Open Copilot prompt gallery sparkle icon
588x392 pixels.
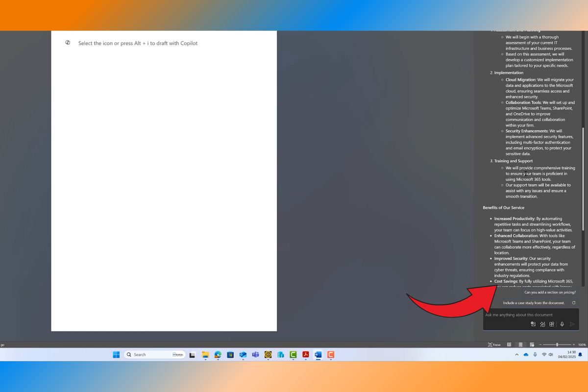click(x=542, y=324)
